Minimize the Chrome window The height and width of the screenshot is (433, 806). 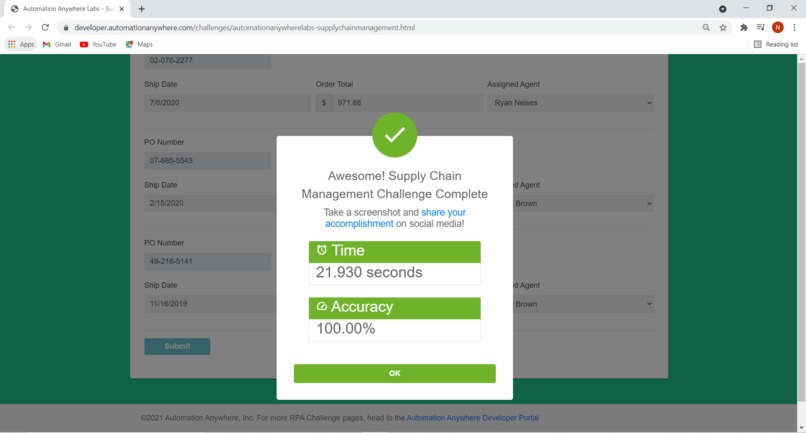[x=746, y=9]
